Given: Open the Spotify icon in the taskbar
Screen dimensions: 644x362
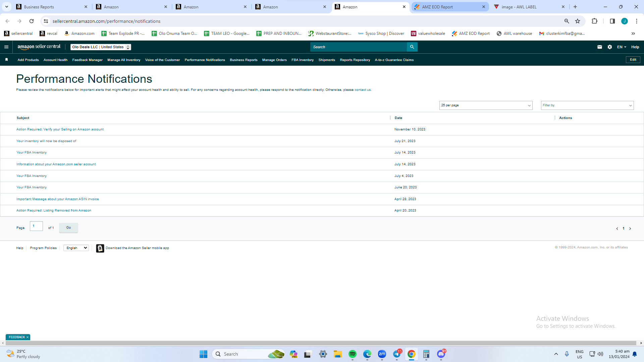Looking at the screenshot, I should [353, 354].
